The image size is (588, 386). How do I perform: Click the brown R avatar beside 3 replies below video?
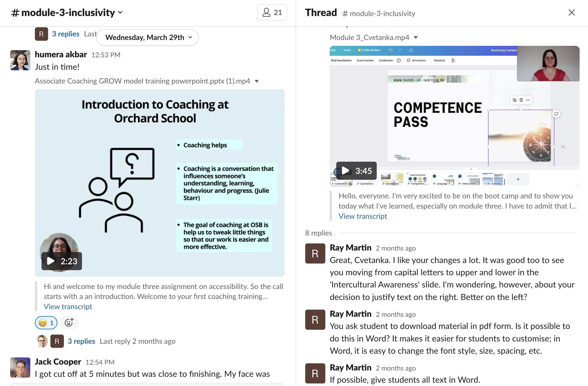click(x=57, y=341)
